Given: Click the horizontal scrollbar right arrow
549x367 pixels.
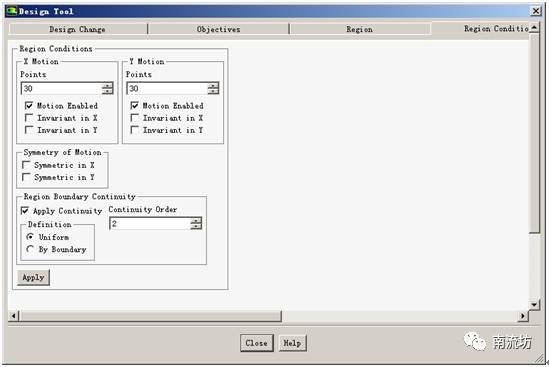Looking at the screenshot, I should [x=523, y=316].
